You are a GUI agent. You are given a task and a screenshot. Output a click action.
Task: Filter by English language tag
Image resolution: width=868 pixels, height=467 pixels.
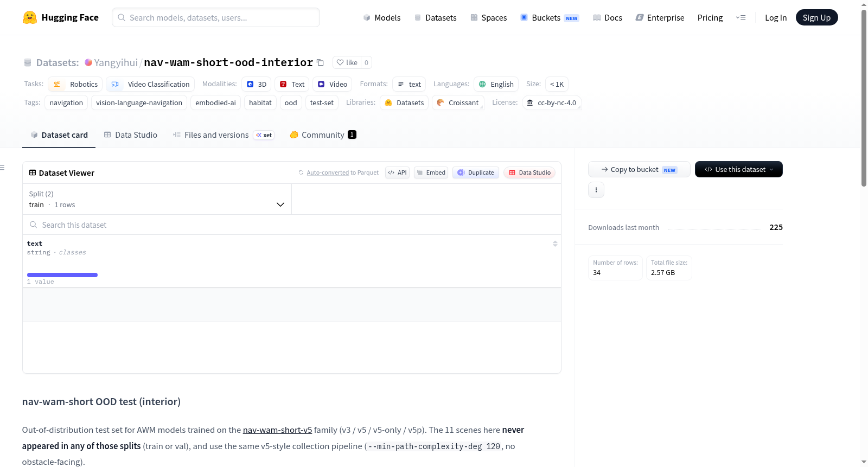496,84
